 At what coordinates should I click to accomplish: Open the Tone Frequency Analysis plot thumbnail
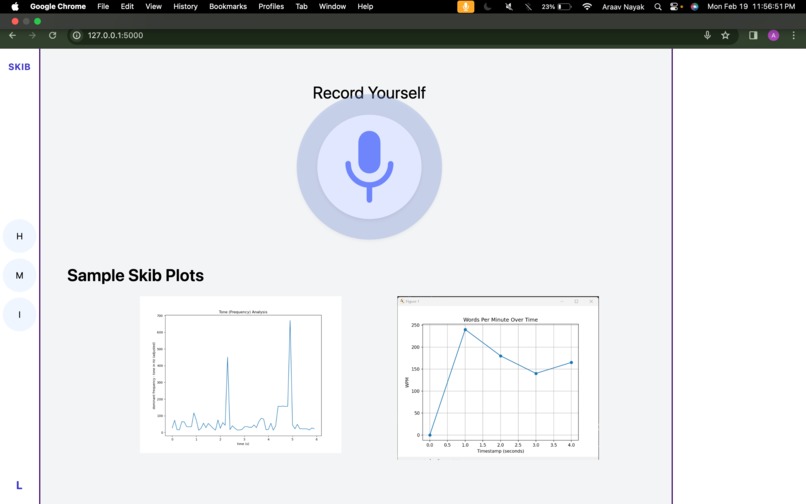pyautogui.click(x=241, y=374)
